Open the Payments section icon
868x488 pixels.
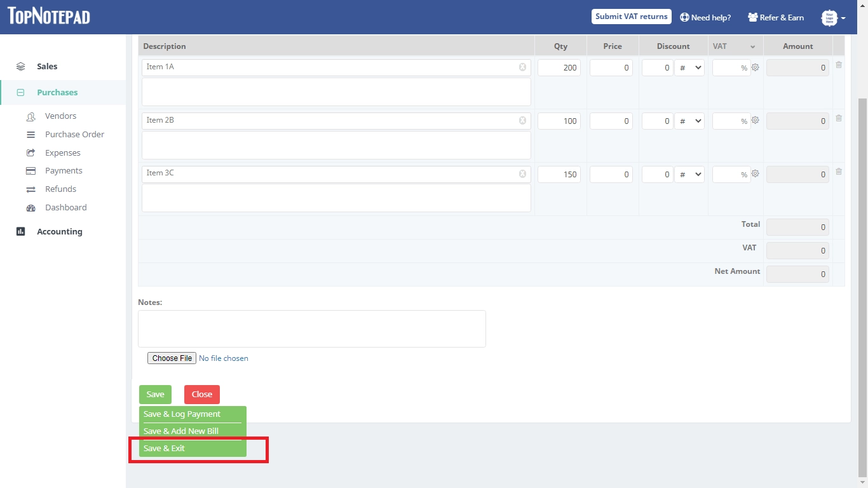tap(31, 170)
